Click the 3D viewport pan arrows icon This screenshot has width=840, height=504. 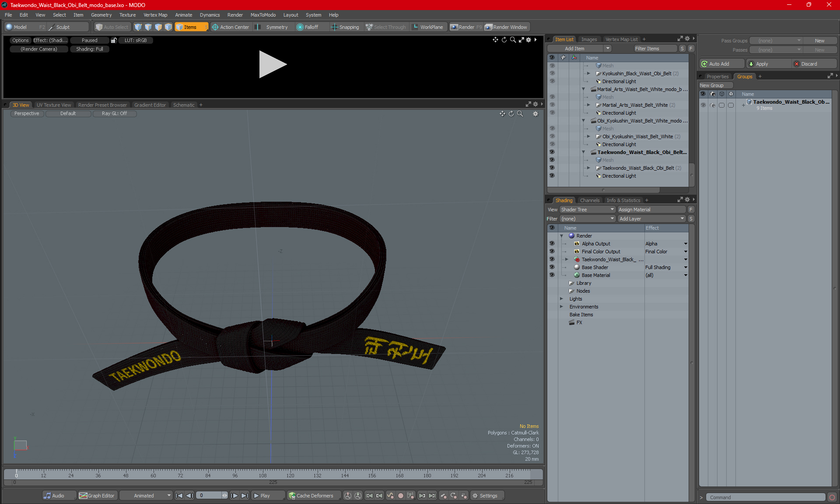(x=502, y=114)
